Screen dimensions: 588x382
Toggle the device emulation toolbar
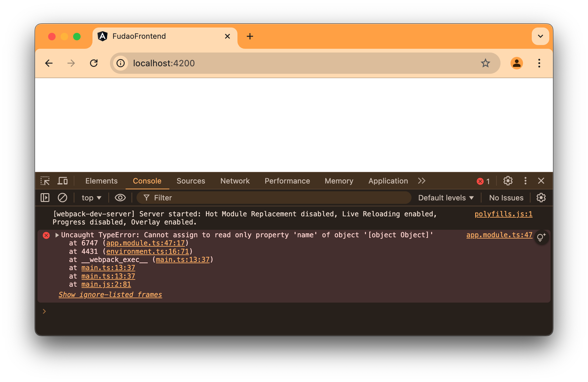[x=62, y=181]
